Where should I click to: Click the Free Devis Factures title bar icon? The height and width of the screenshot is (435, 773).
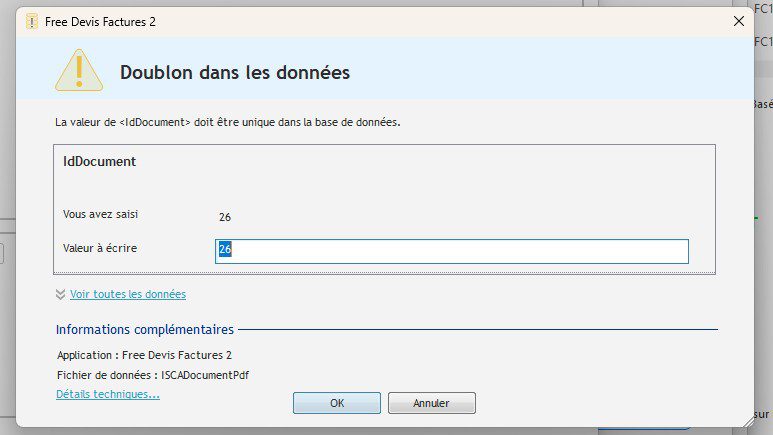32,21
